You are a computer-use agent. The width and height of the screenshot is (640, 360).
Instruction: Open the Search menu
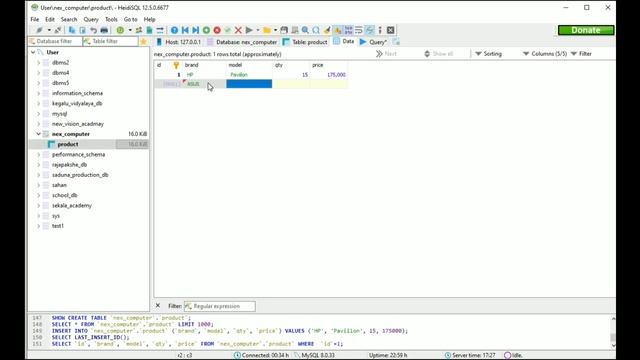tap(69, 19)
